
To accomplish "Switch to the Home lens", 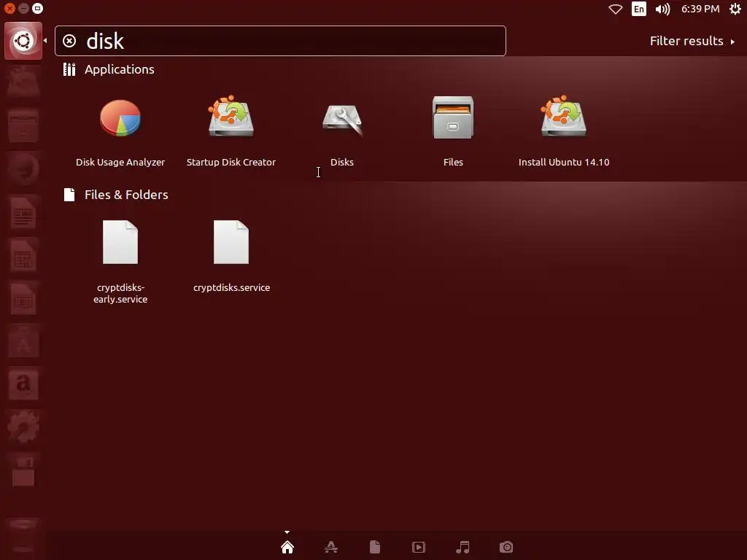I will (287, 547).
